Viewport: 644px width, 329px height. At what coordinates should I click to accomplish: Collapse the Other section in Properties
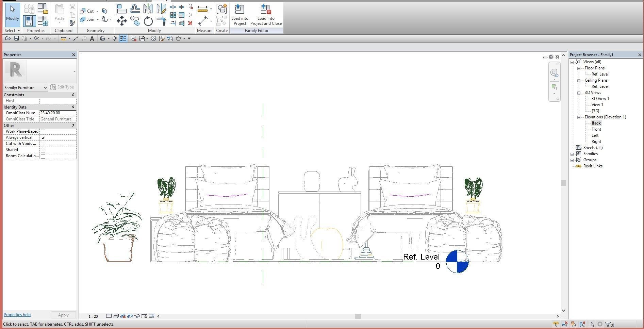[73, 126]
